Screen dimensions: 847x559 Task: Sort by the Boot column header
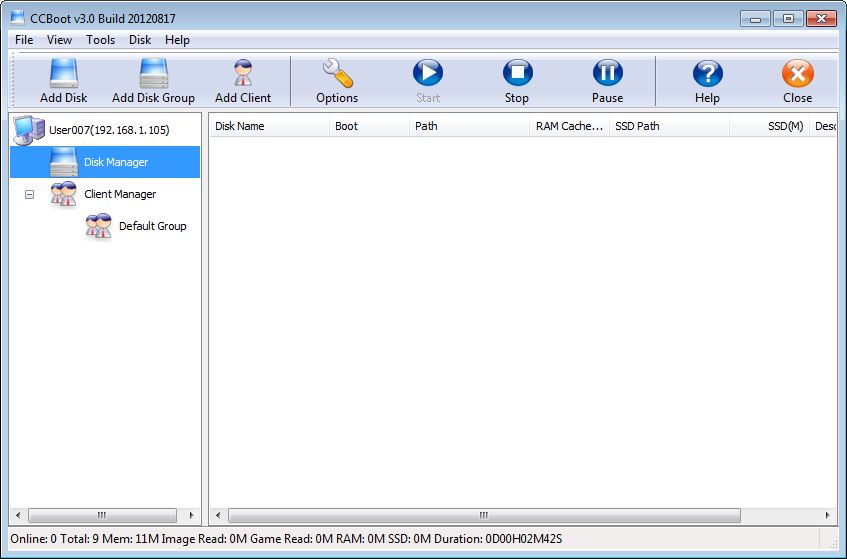(369, 126)
